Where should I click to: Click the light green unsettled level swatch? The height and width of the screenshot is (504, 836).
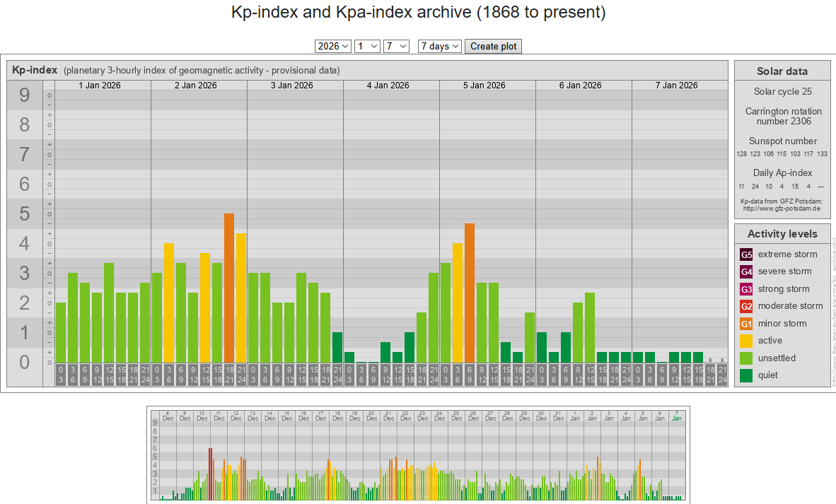tap(746, 358)
